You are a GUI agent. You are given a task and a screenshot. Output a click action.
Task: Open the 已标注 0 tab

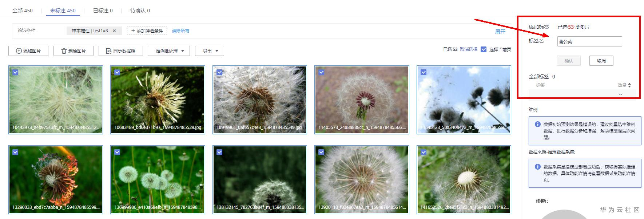[x=103, y=11]
